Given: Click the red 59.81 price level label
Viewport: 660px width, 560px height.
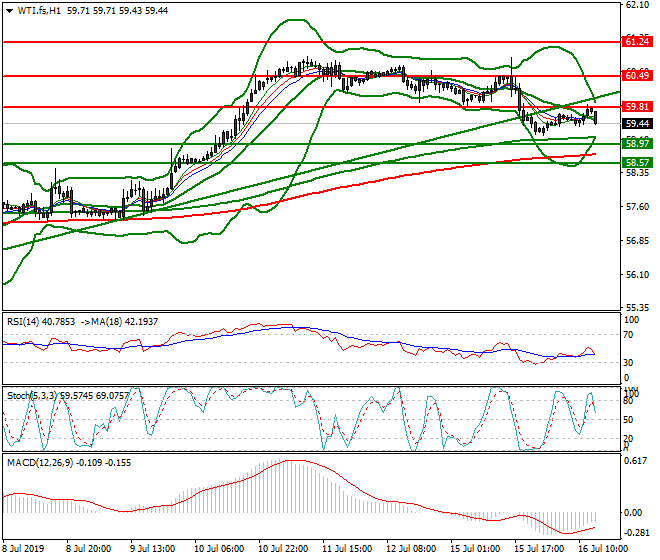Looking at the screenshot, I should point(637,106).
